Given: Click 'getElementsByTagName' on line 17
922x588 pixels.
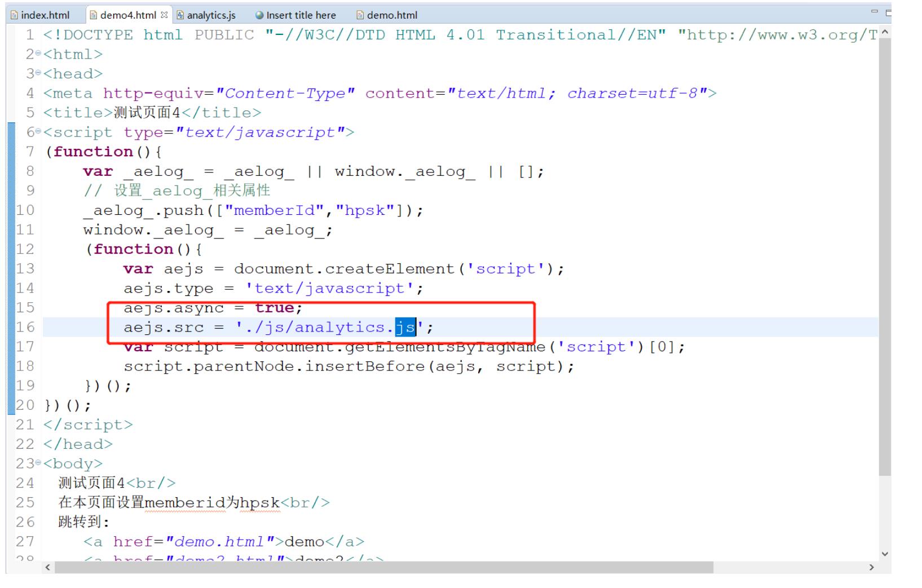Looking at the screenshot, I should pos(445,347).
